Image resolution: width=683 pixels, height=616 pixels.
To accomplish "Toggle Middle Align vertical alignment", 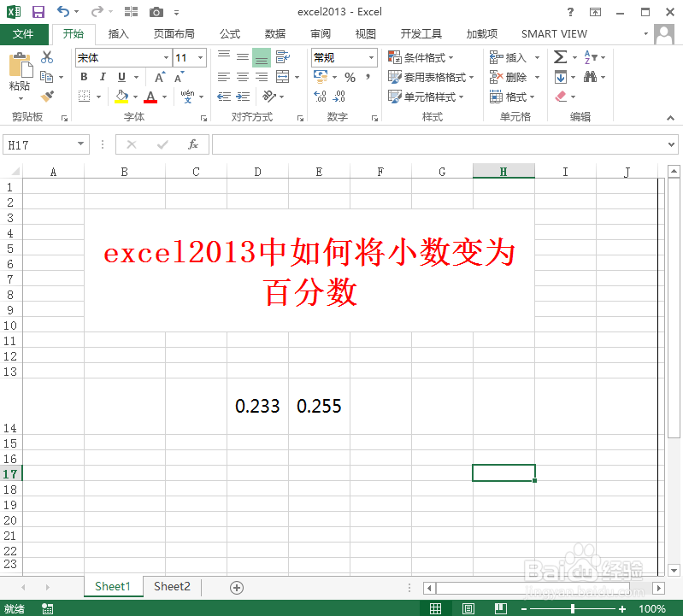I will pos(243,57).
